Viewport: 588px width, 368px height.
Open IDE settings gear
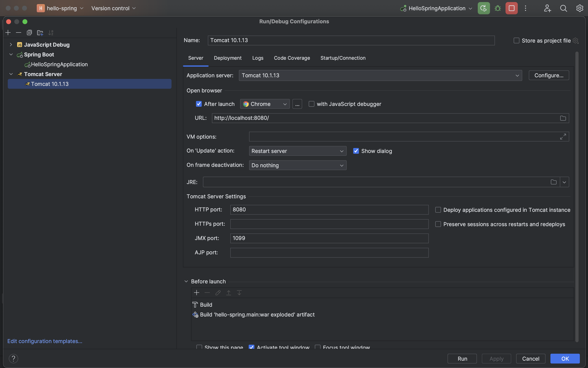point(580,8)
